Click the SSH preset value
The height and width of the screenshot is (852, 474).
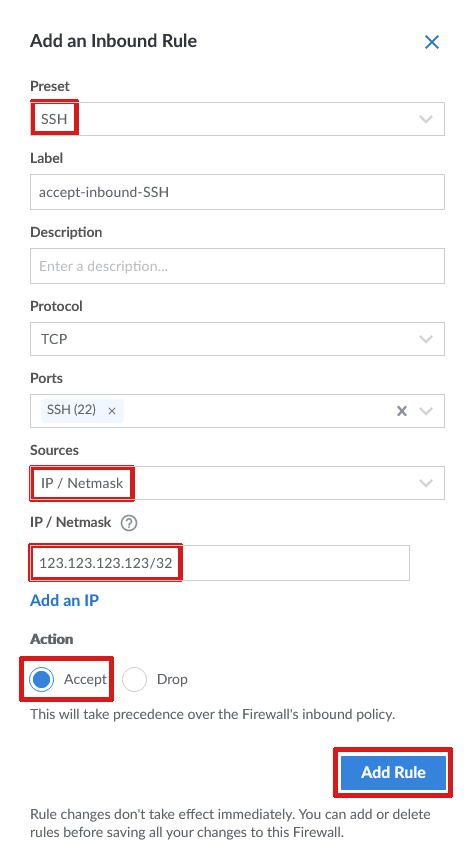pos(54,119)
